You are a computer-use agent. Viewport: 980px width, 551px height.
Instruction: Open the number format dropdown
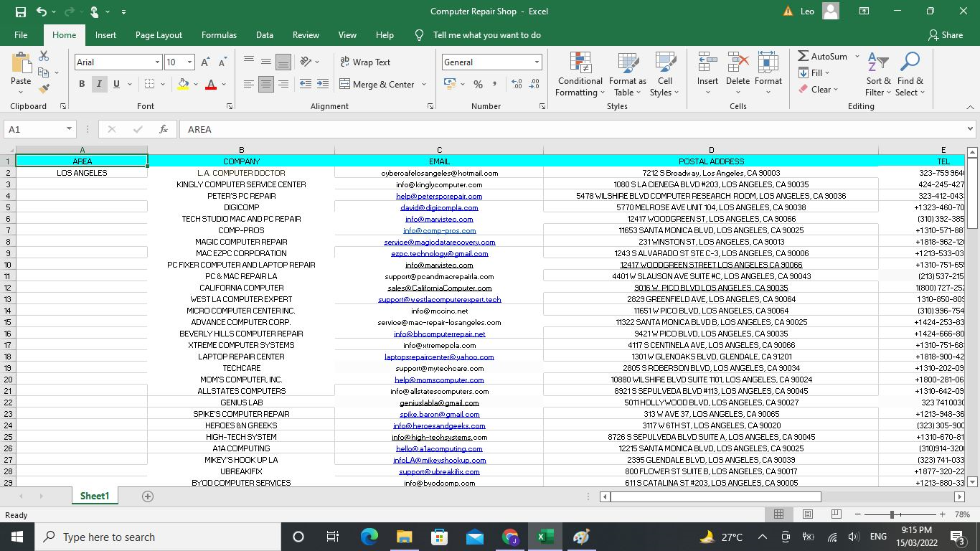point(536,62)
